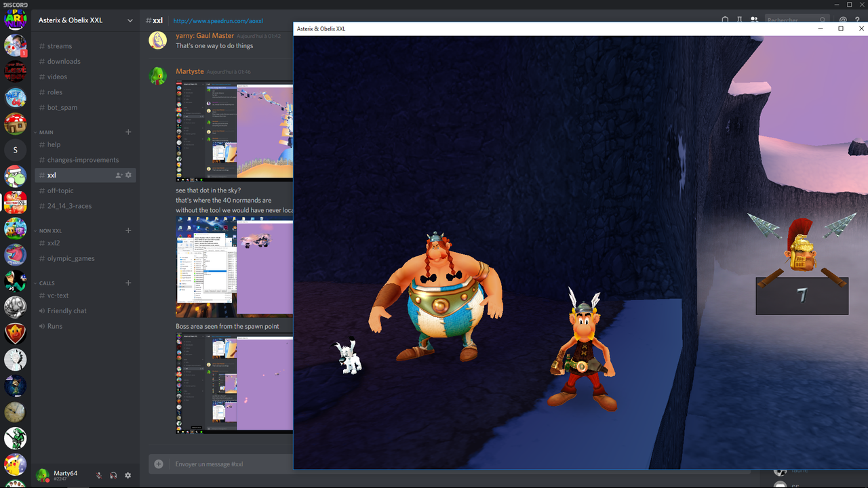
Task: Open the mushroom house server icon
Action: tap(15, 123)
